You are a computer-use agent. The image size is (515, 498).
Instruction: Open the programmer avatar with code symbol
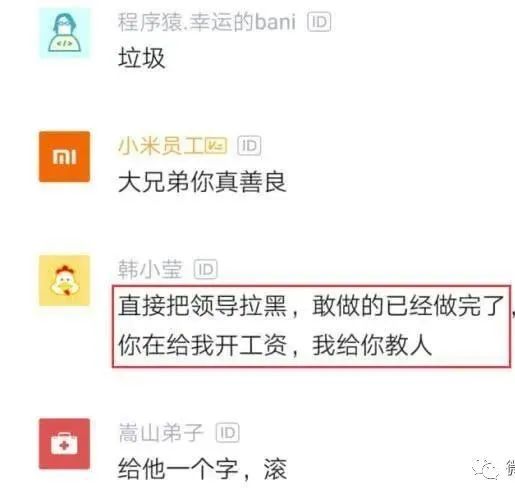click(64, 33)
